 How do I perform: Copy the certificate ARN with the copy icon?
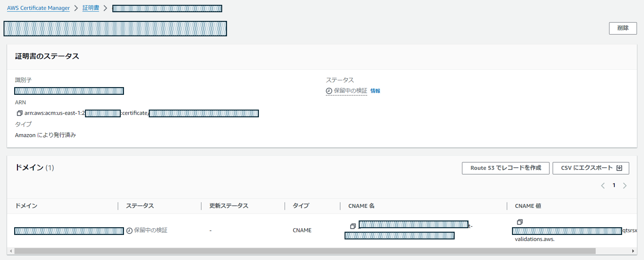click(19, 113)
